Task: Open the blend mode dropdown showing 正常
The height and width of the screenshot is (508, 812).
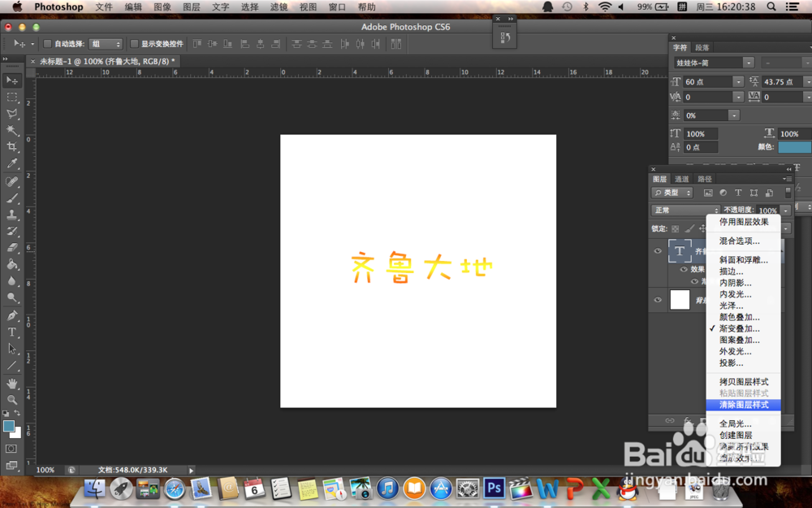Action: click(x=685, y=209)
